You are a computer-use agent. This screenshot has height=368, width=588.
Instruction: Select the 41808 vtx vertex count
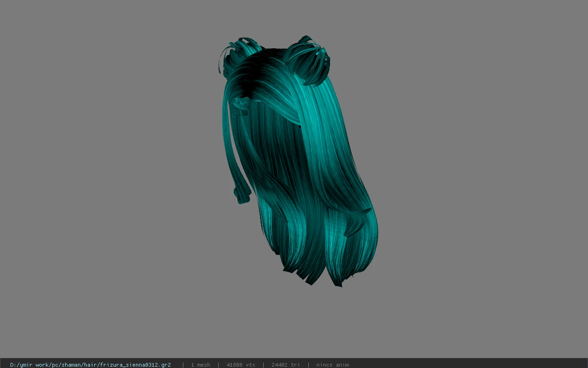[241, 365]
